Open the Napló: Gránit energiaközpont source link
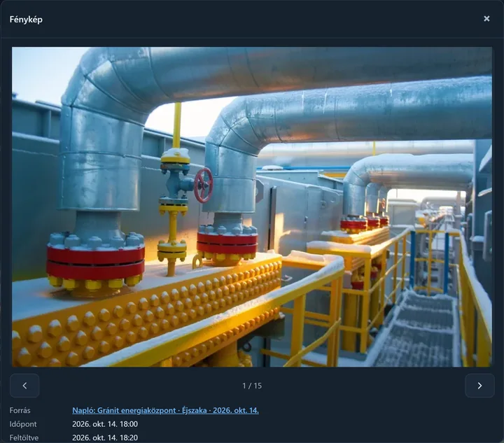 [x=165, y=410]
